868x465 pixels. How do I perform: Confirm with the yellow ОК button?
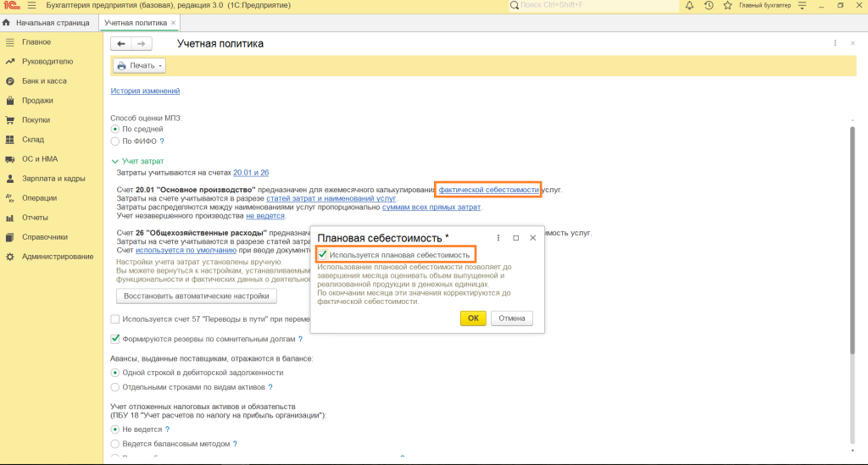[473, 318]
